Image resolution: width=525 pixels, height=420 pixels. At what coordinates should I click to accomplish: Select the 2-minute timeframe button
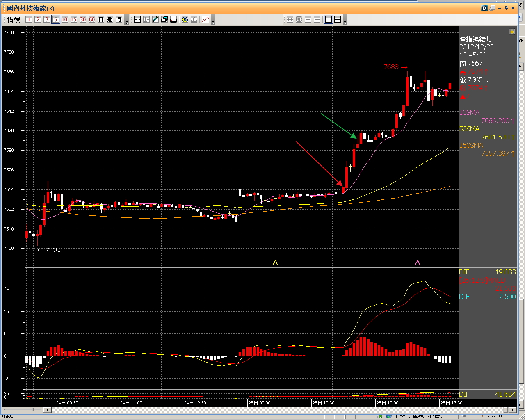click(38, 19)
